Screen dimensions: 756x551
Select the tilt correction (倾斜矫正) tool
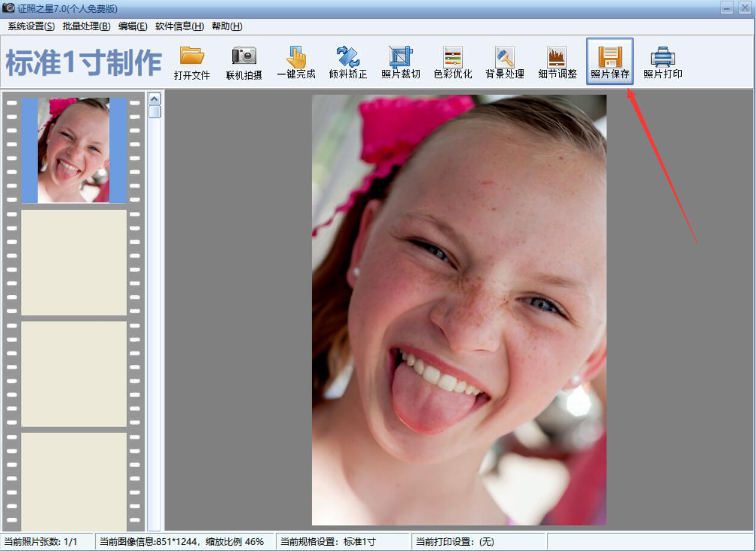pos(348,57)
